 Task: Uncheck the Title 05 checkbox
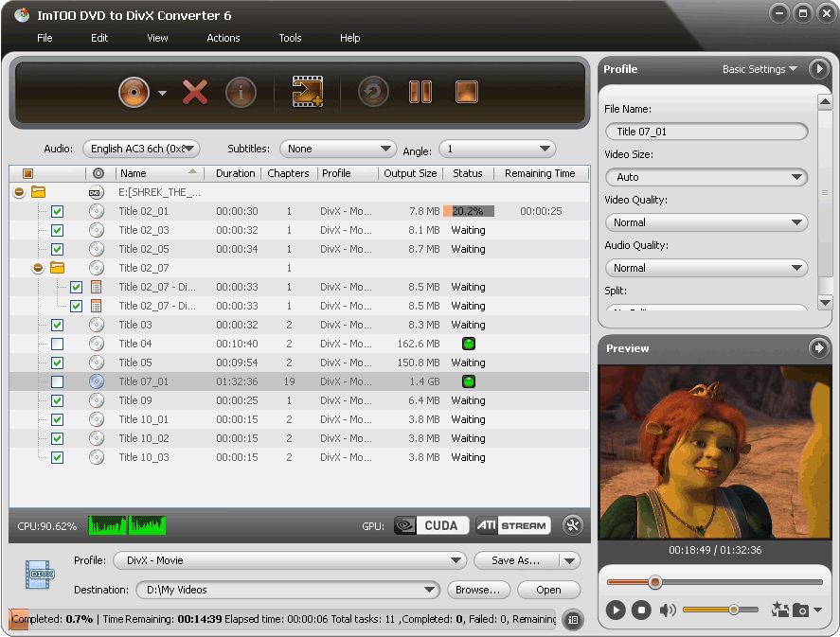tap(58, 363)
